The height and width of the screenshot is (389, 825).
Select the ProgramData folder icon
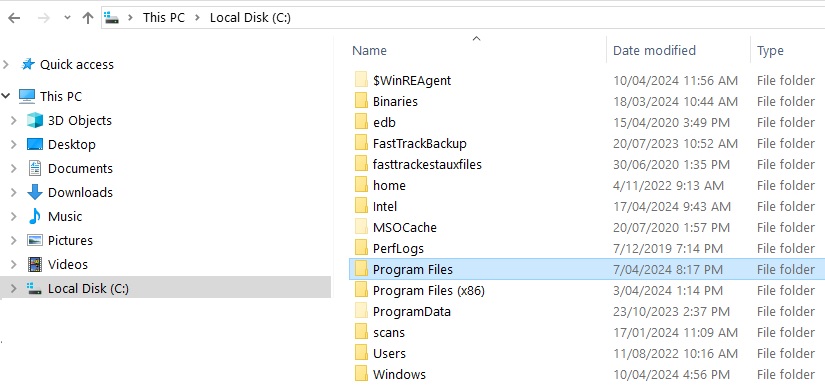[x=361, y=312]
